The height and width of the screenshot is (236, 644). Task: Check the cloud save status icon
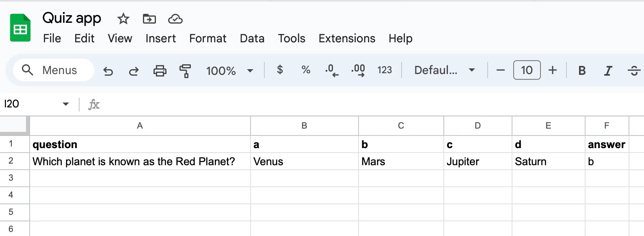tap(175, 19)
